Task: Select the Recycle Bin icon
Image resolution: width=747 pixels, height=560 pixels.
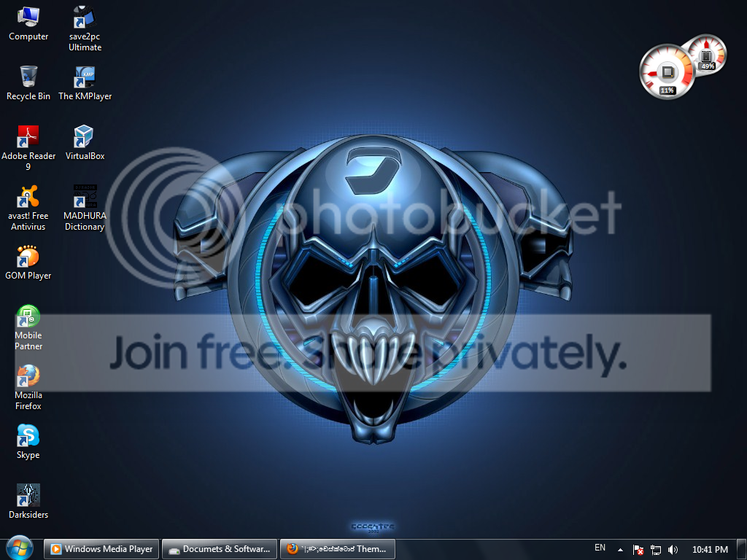Action: [28, 83]
